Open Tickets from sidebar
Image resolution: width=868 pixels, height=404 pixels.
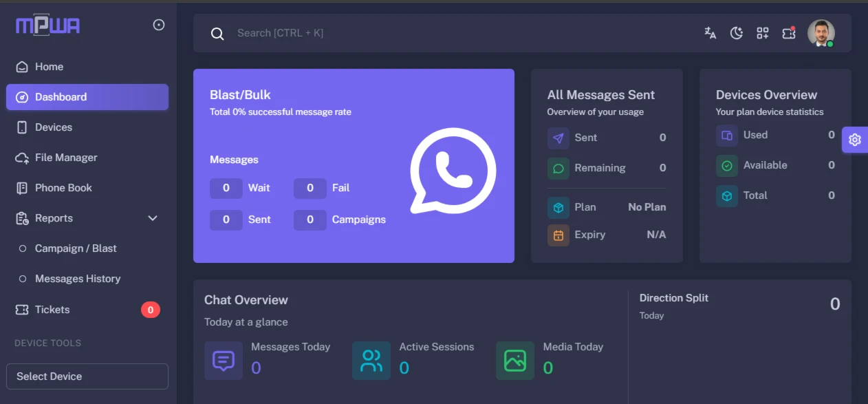(x=52, y=310)
